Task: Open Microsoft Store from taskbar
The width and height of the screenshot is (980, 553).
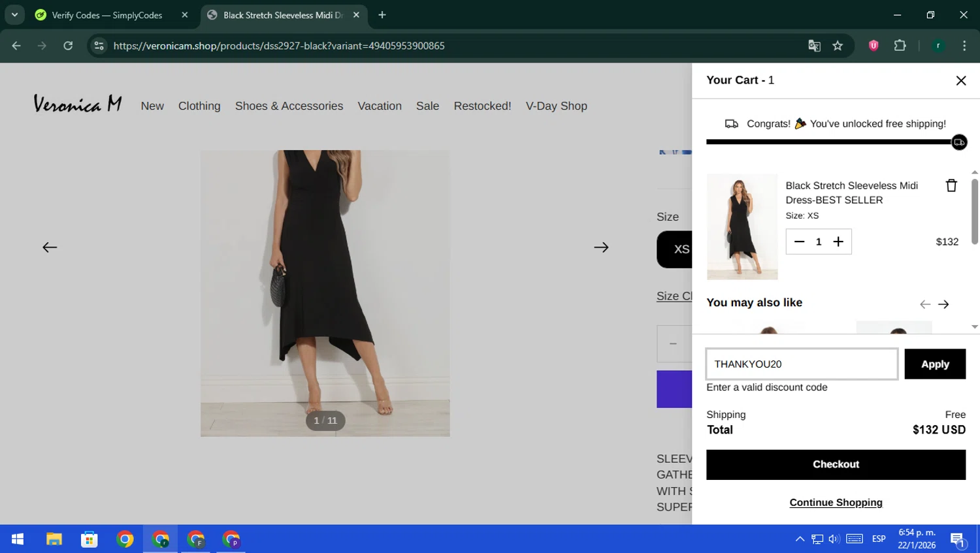Action: click(x=90, y=539)
